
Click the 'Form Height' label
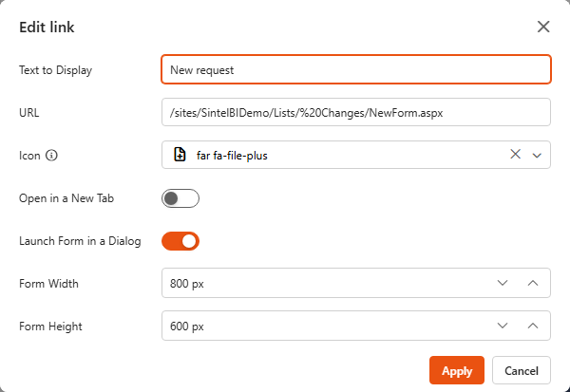tap(50, 327)
